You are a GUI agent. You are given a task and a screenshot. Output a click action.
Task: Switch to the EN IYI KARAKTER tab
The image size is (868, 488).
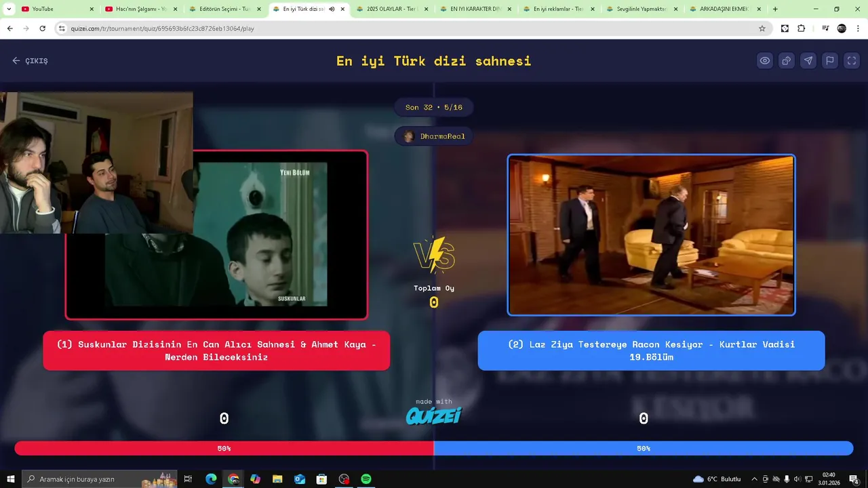[x=475, y=9]
